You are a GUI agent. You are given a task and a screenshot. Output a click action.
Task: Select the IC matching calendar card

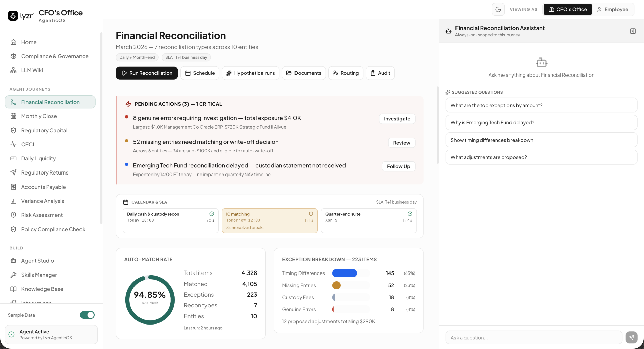pyautogui.click(x=270, y=221)
